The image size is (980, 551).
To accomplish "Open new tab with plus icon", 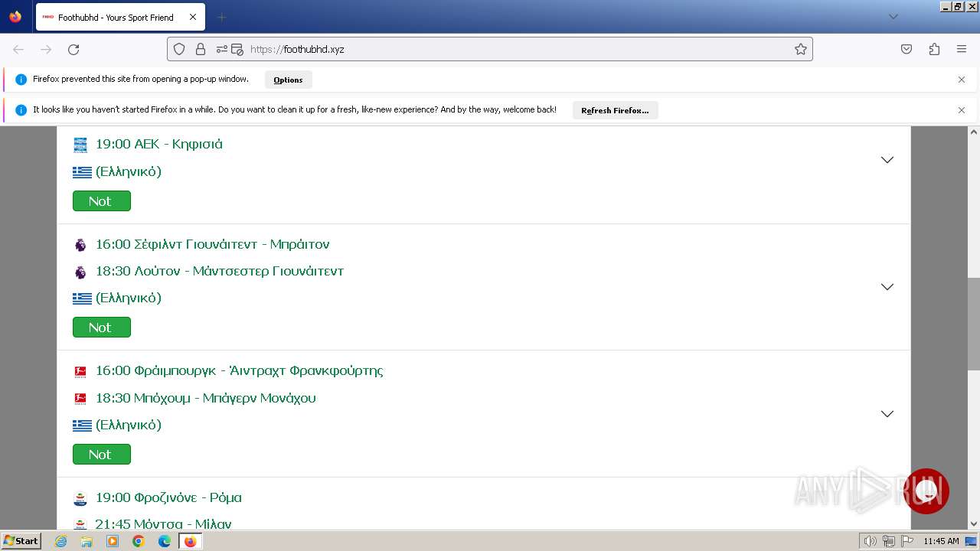I will coord(221,17).
